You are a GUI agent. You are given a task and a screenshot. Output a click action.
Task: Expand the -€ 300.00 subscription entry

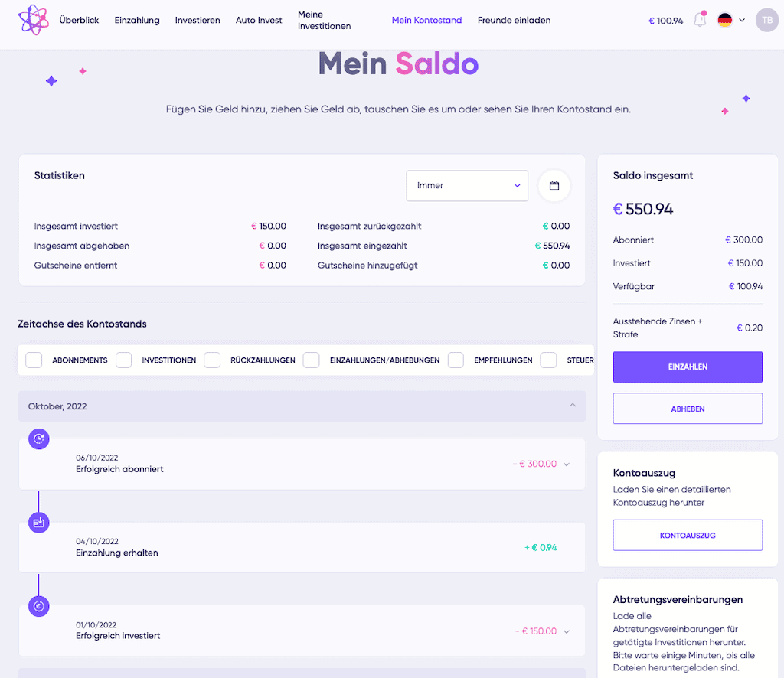point(567,464)
